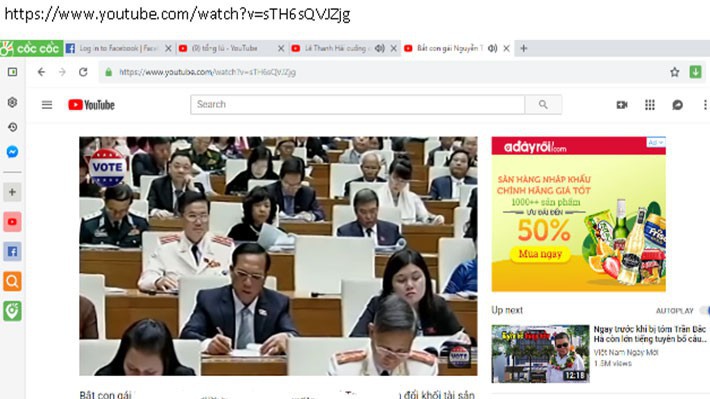Open YouTube shortcut in sidebar
The height and width of the screenshot is (399, 710).
[x=12, y=222]
